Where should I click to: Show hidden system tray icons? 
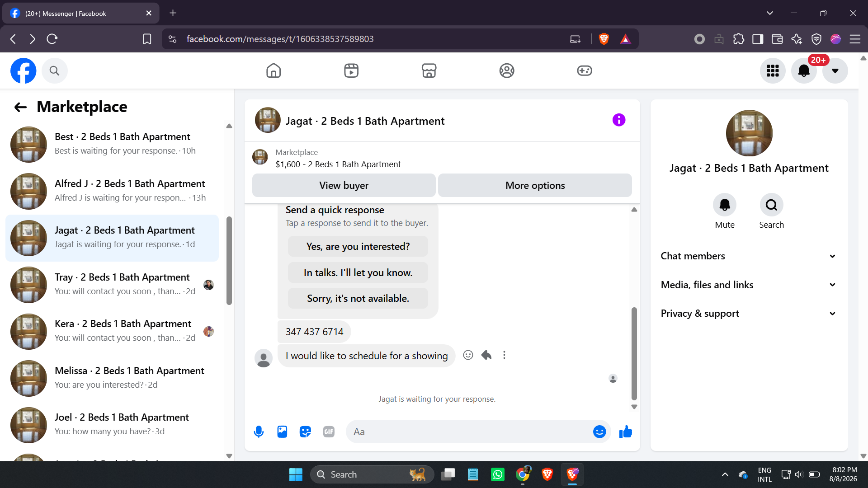(725, 474)
